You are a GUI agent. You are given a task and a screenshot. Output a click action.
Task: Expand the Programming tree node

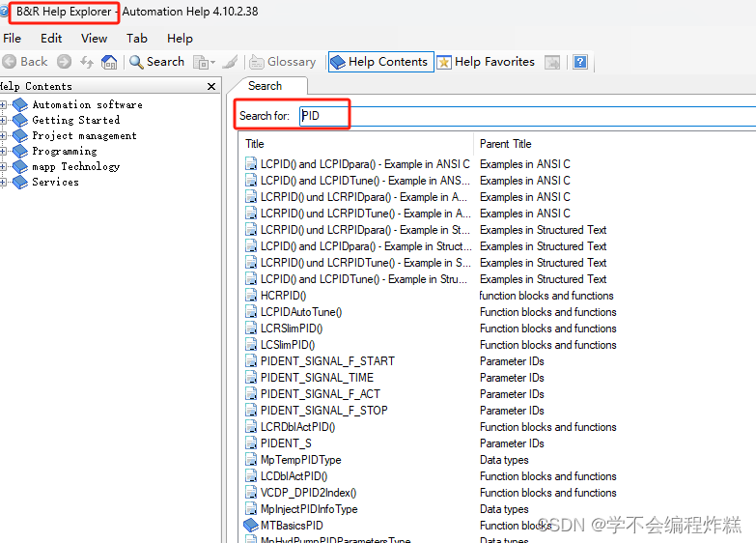(x=3, y=151)
